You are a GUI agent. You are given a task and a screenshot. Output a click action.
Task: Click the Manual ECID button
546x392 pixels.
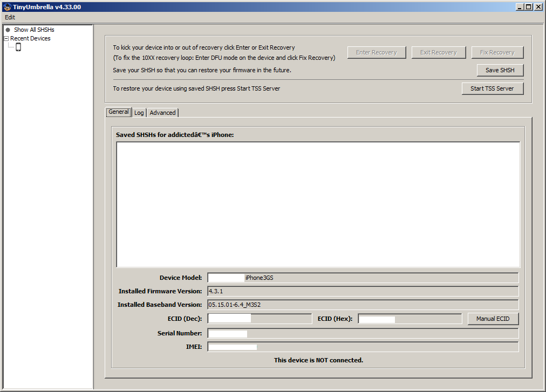point(493,319)
